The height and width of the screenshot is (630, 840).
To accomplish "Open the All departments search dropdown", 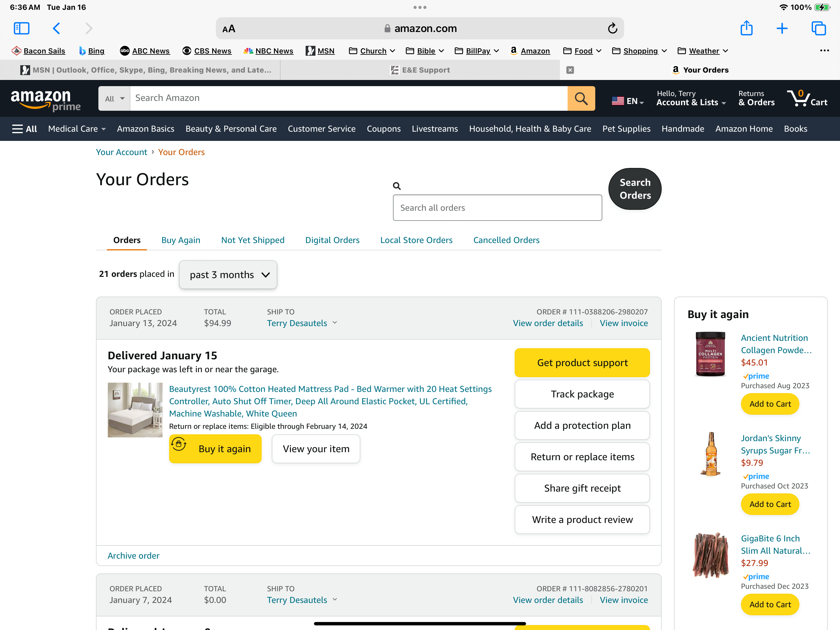I will point(114,98).
